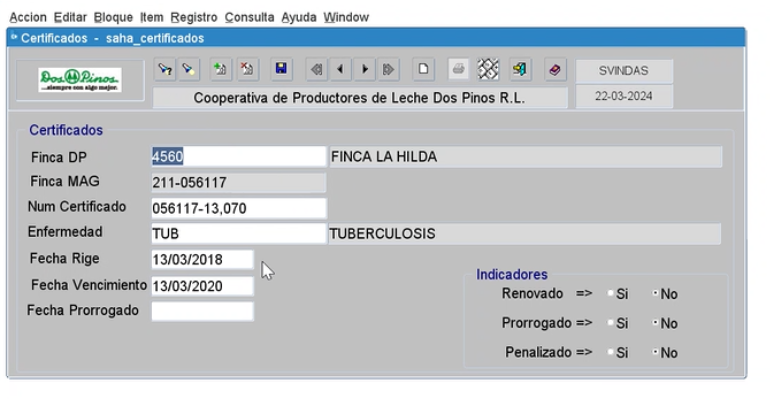771x399 pixels.
Task: Click the keyboard keys icon
Action: click(488, 69)
